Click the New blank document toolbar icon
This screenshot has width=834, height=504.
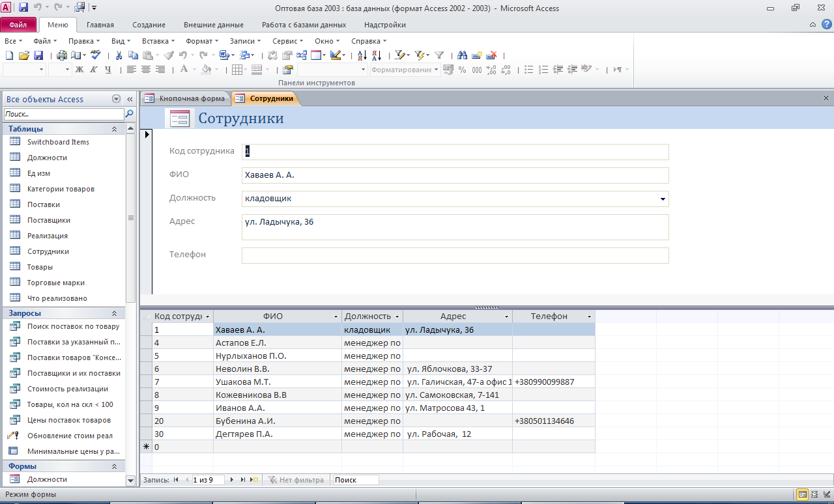(9, 55)
